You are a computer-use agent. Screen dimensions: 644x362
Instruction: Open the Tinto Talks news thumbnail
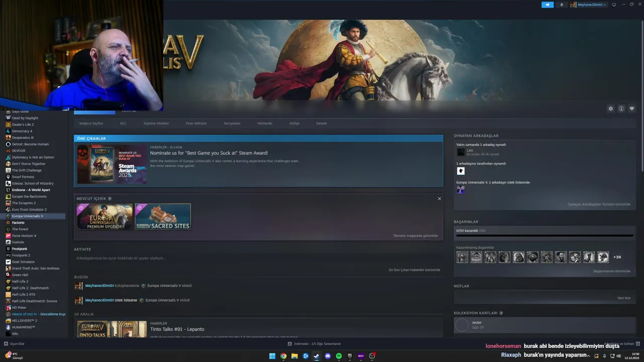tap(112, 329)
